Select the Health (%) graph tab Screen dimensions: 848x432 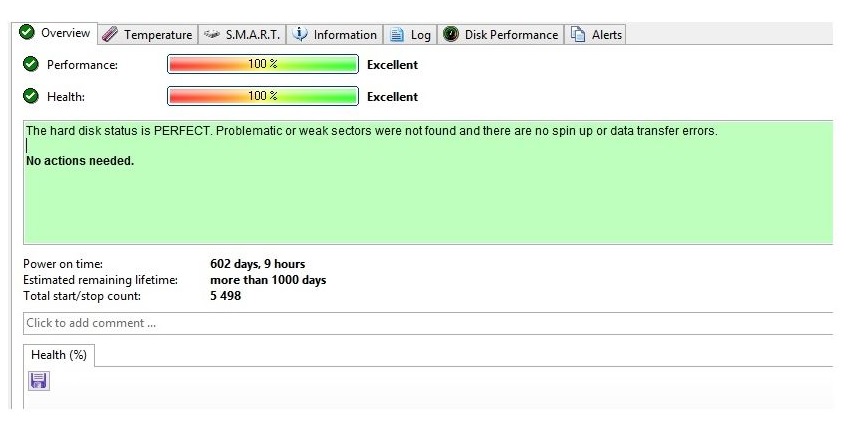coord(58,355)
